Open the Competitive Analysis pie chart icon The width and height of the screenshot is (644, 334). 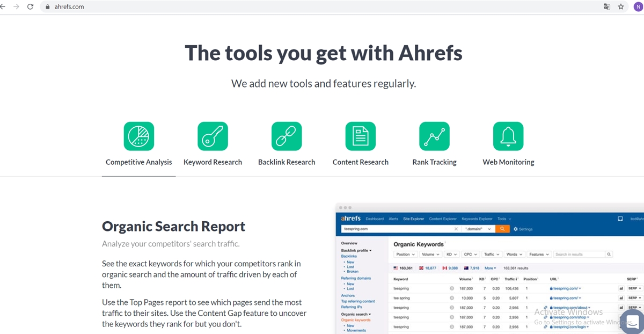139,136
